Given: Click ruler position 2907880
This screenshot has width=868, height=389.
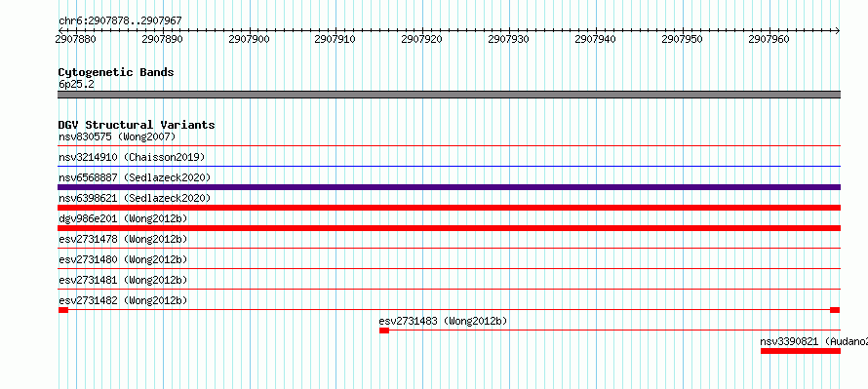Looking at the screenshot, I should coord(76,39).
